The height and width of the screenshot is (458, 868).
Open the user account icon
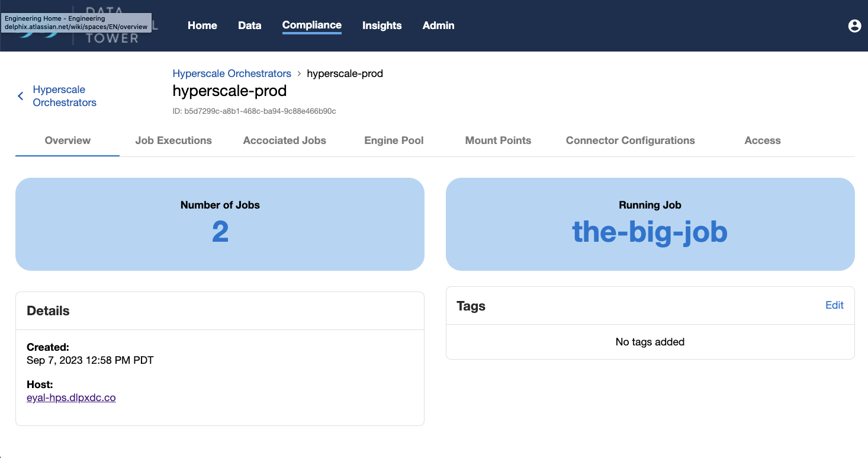tap(854, 25)
